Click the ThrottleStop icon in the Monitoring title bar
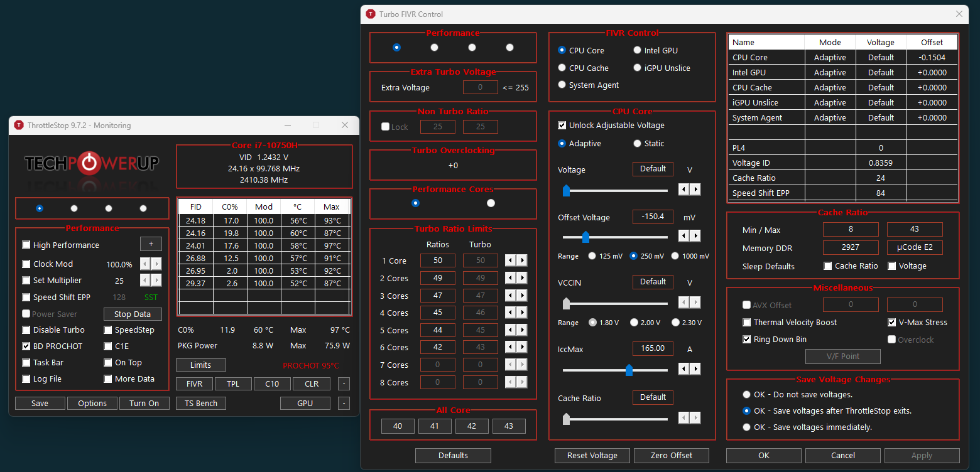The width and height of the screenshot is (980, 472). tap(19, 125)
